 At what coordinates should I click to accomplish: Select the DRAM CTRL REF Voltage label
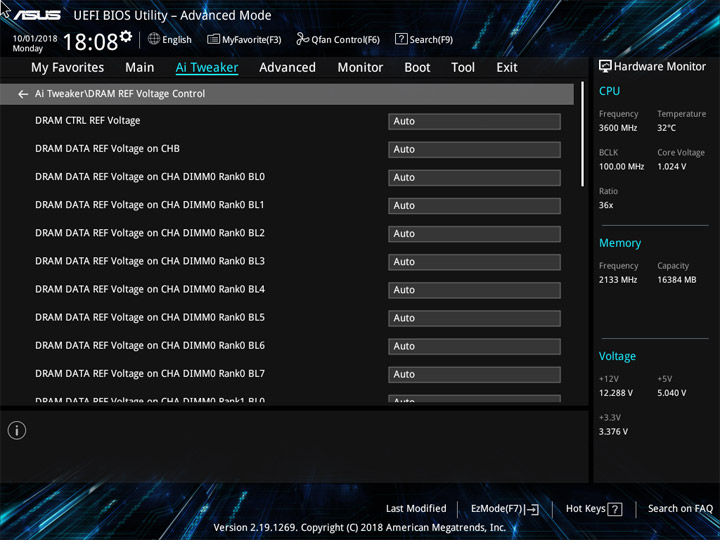pos(88,121)
